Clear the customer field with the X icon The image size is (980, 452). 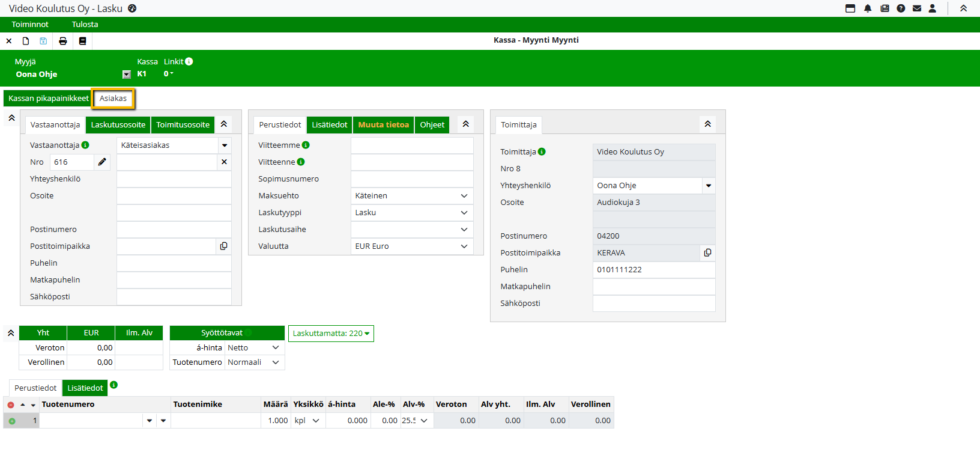point(224,162)
